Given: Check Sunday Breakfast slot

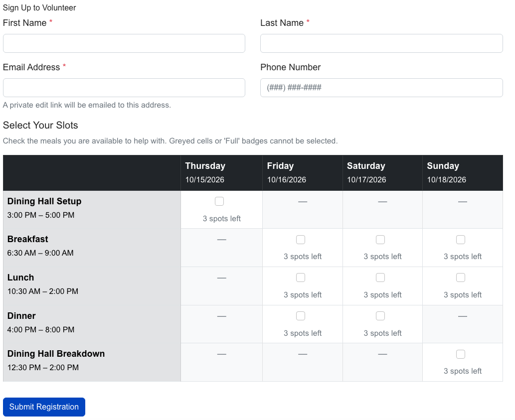Looking at the screenshot, I should point(461,240).
